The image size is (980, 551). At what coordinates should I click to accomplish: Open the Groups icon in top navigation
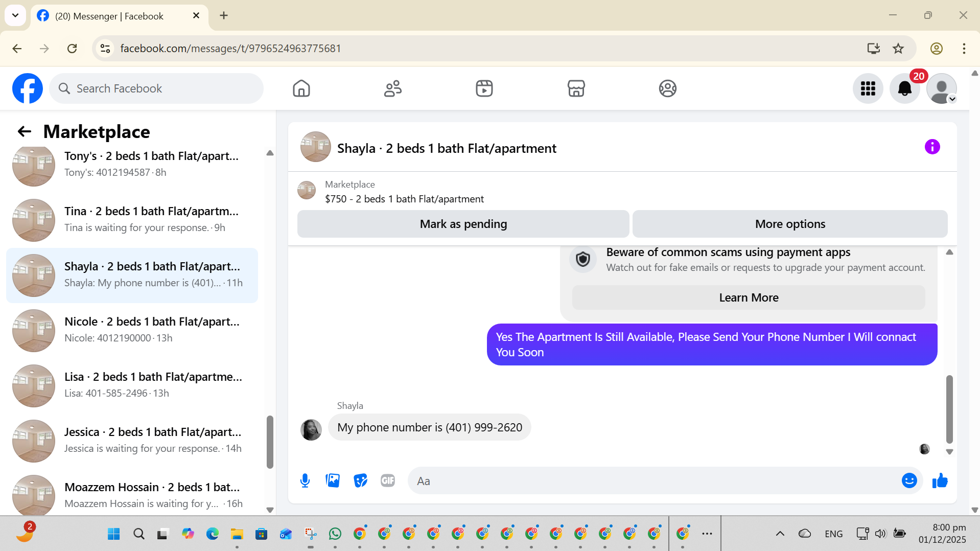(x=668, y=88)
